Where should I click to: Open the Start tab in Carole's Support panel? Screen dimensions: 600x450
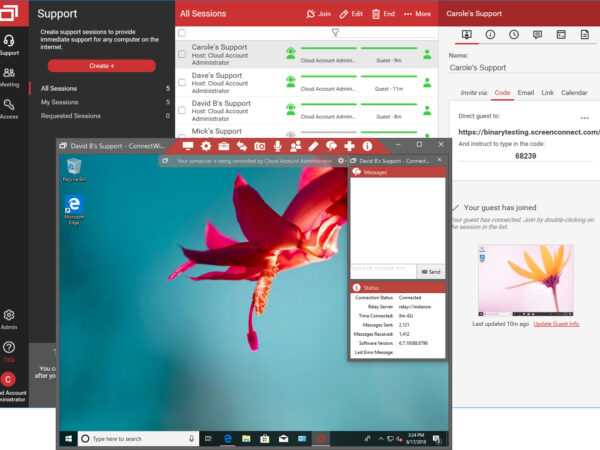466,35
